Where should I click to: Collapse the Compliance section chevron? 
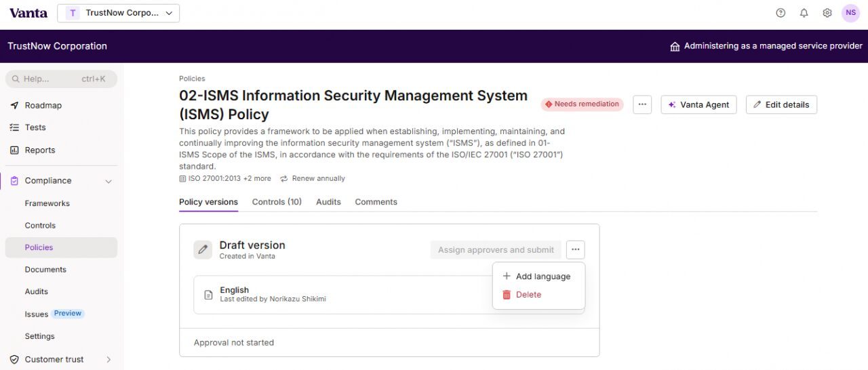click(108, 181)
